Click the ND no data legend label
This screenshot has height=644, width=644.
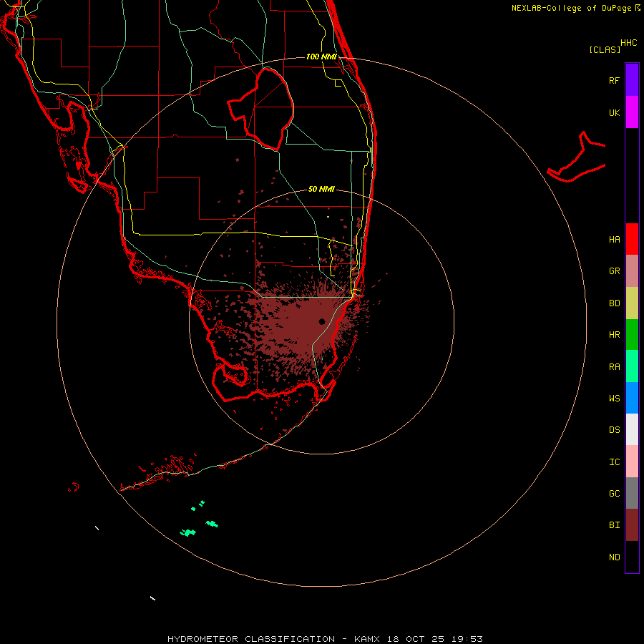pos(615,557)
